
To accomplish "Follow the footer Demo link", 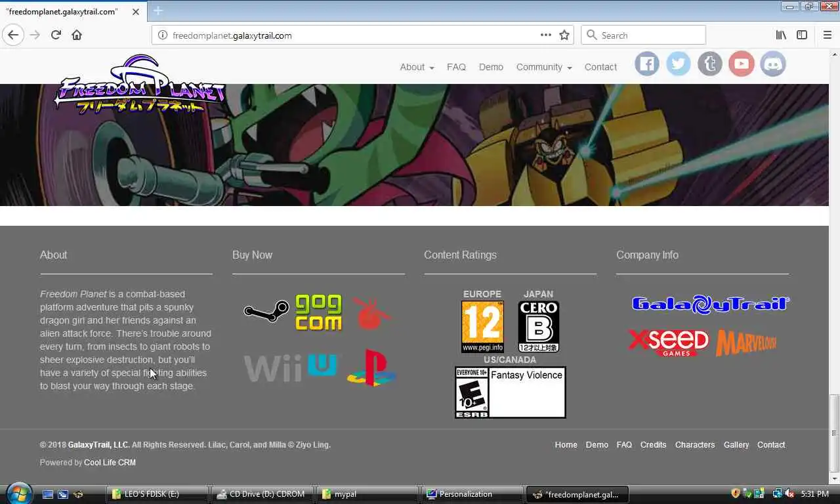I will click(597, 444).
